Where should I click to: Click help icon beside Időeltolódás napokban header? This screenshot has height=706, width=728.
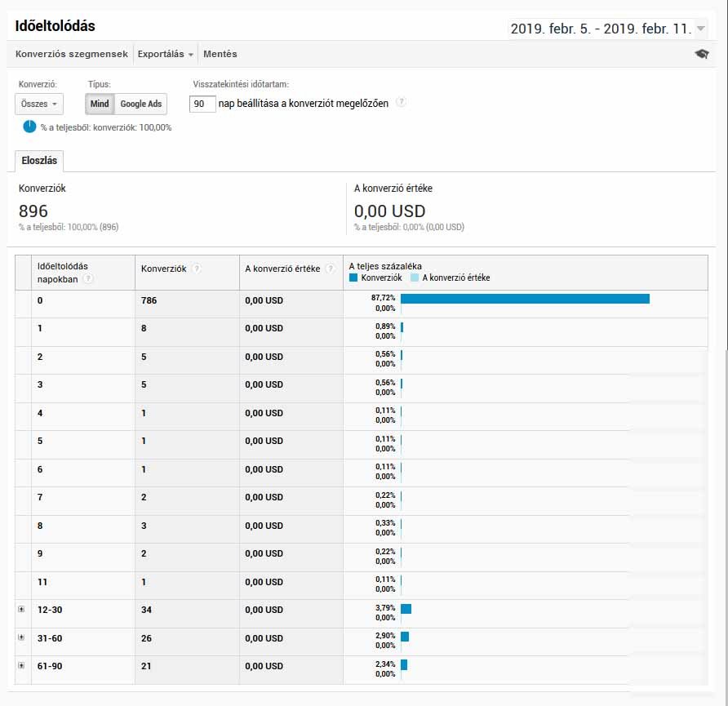[x=87, y=278]
